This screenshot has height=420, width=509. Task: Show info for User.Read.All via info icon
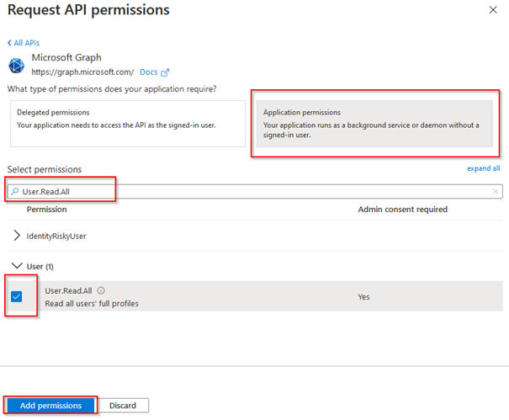[x=101, y=290]
